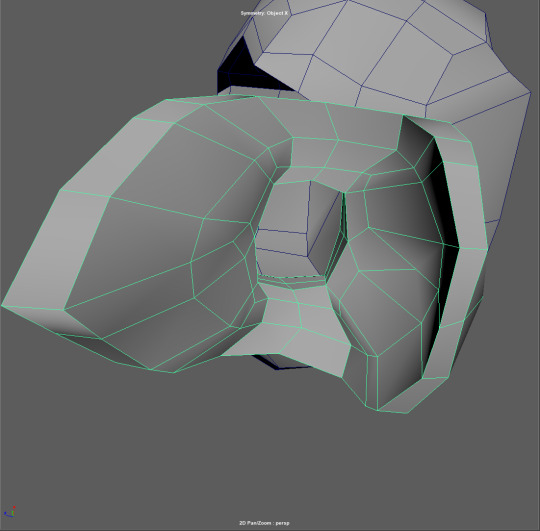The image size is (540, 531).
Task: Click the '2D Pan/Zoom : persp' camera label
Action: [x=264, y=523]
